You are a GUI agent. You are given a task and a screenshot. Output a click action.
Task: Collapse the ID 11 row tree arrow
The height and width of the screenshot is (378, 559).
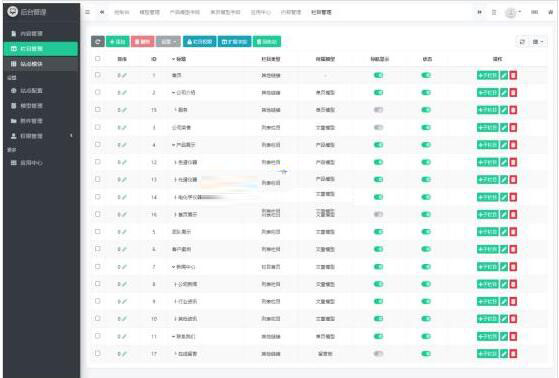[x=174, y=336]
